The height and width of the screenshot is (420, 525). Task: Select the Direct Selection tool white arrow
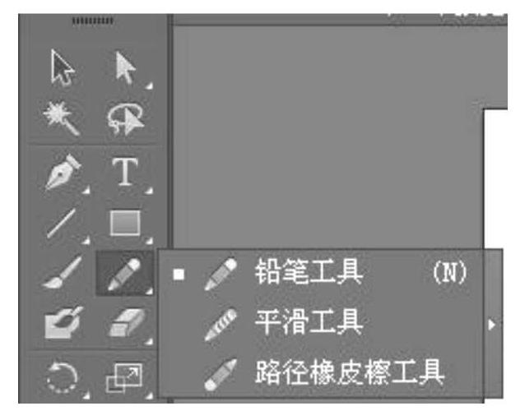[x=126, y=68]
